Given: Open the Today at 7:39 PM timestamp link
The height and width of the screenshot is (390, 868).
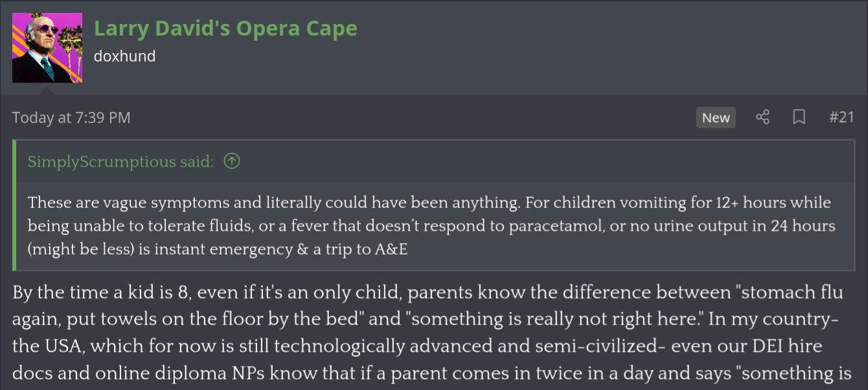Looking at the screenshot, I should [x=71, y=117].
